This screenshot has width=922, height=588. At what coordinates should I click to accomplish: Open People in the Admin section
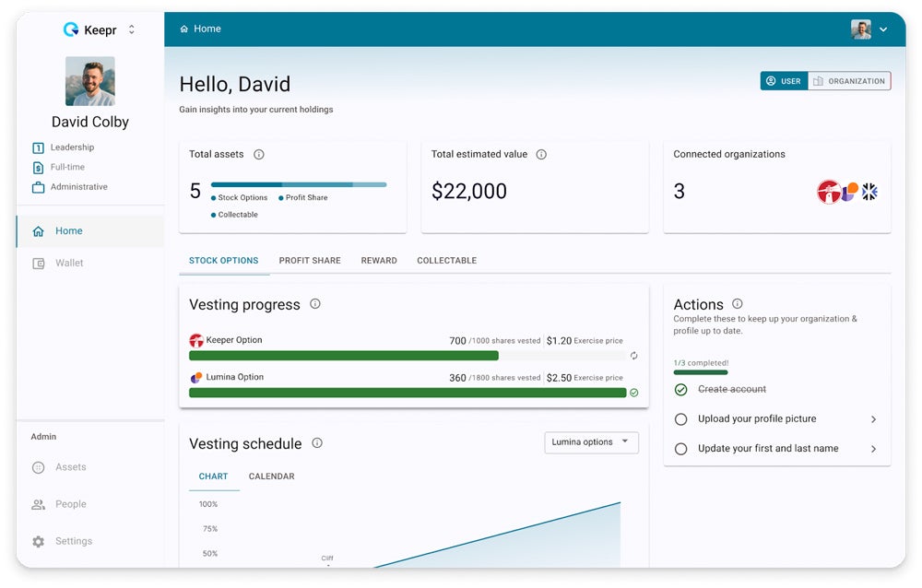70,504
